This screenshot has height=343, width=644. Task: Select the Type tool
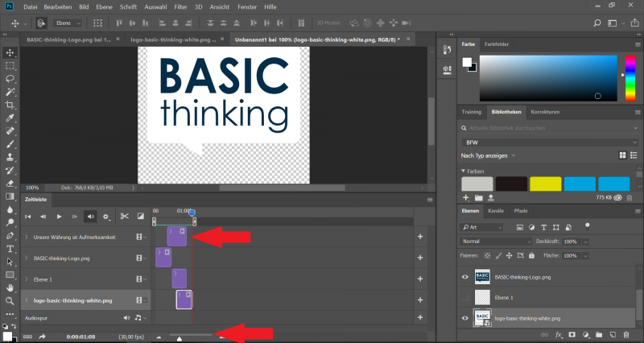(10, 249)
